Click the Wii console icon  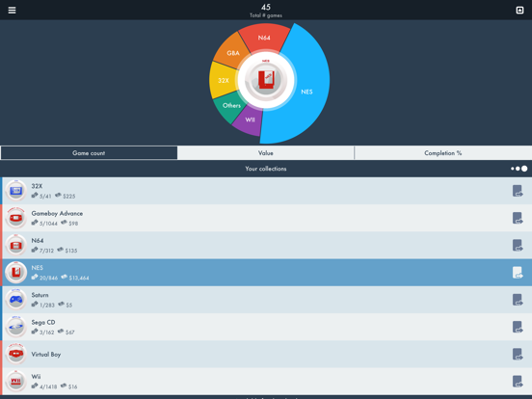coord(16,381)
